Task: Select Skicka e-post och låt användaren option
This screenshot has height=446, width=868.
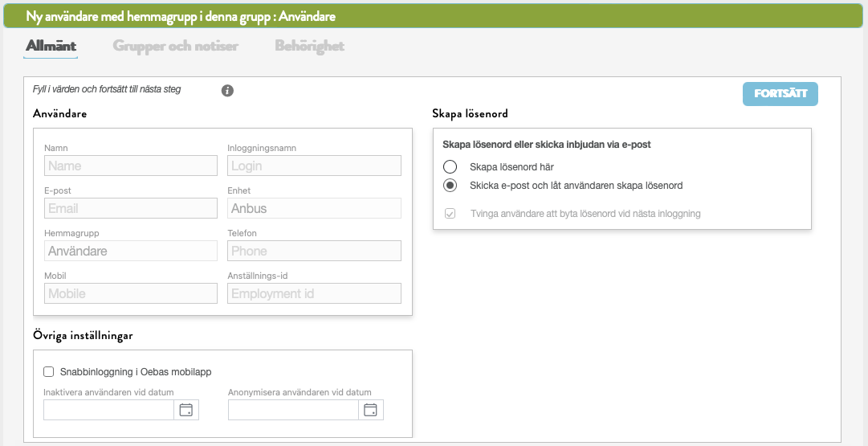Action: pos(450,186)
